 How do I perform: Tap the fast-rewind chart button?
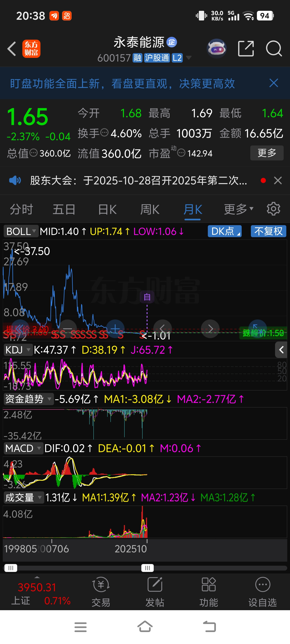point(20,329)
